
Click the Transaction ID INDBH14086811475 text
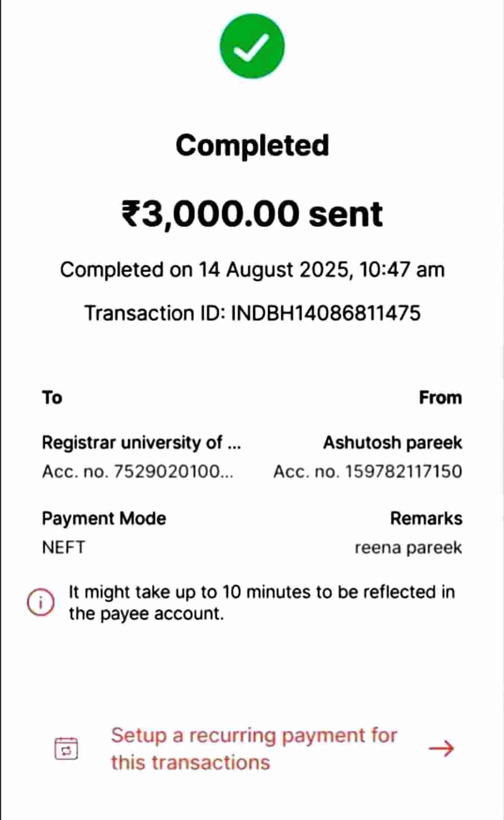click(x=253, y=313)
